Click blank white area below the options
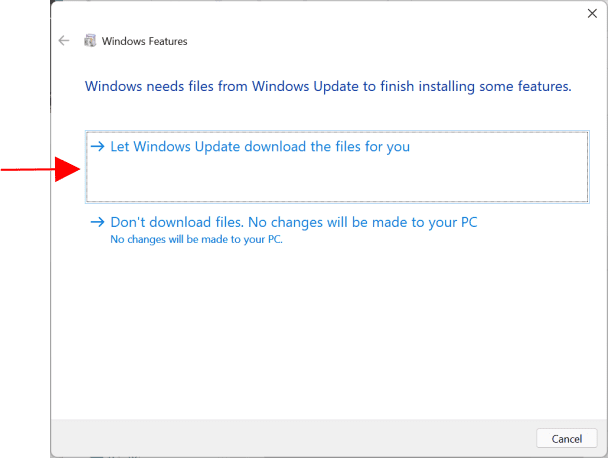This screenshot has height=458, width=608. [x=330, y=330]
